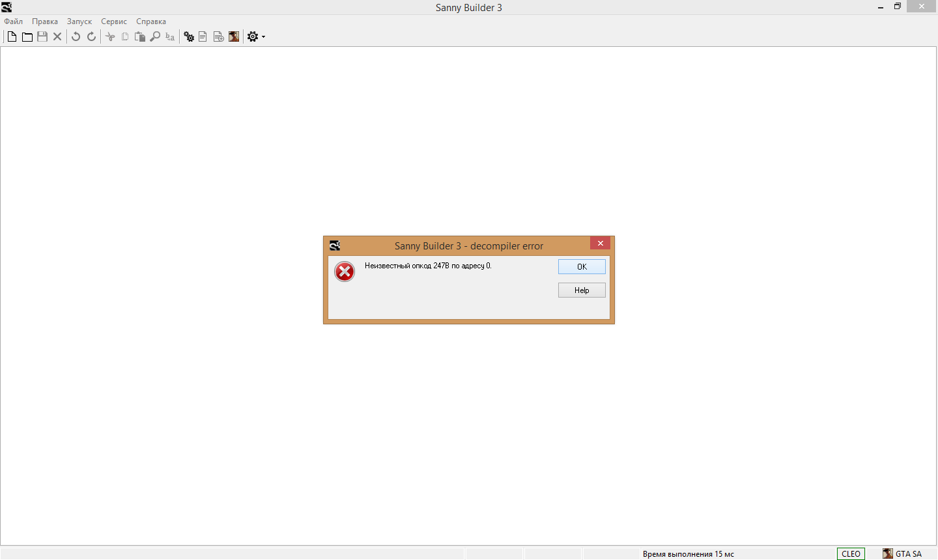Open Find with the magnifier icon
The width and height of the screenshot is (938, 560).
pos(155,36)
